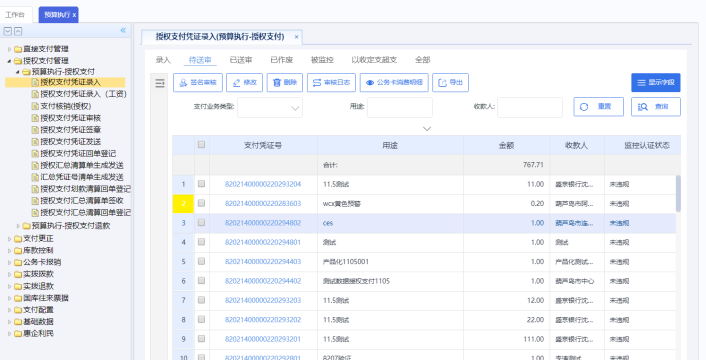The width and height of the screenshot is (706, 360).
Task: Open voucher 82021400000220293204
Action: [x=263, y=184]
